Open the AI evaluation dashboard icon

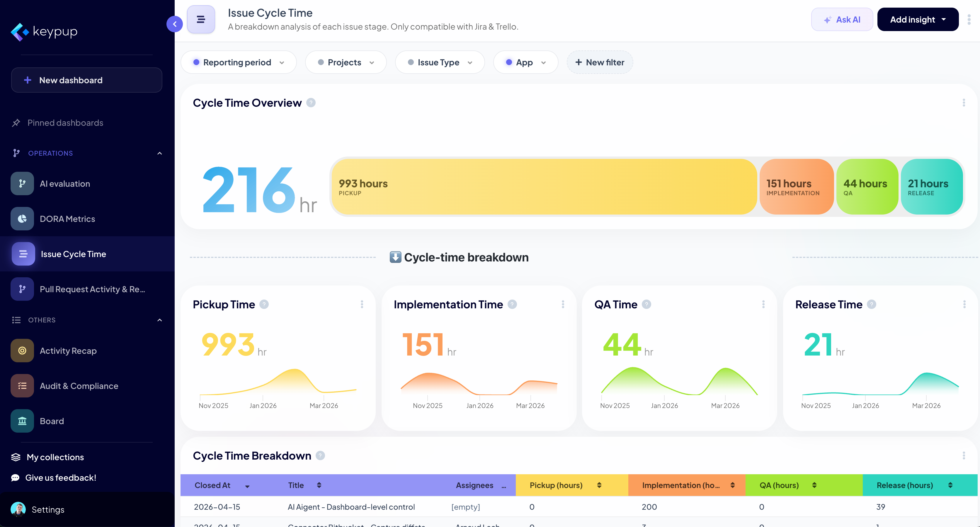23,184
